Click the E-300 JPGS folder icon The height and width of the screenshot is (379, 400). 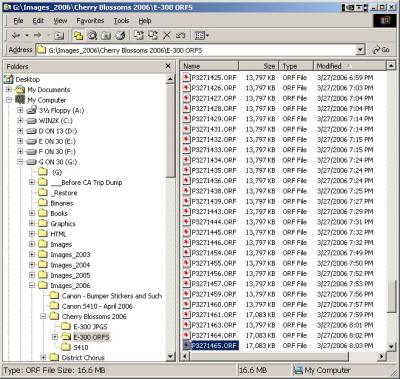(x=66, y=326)
